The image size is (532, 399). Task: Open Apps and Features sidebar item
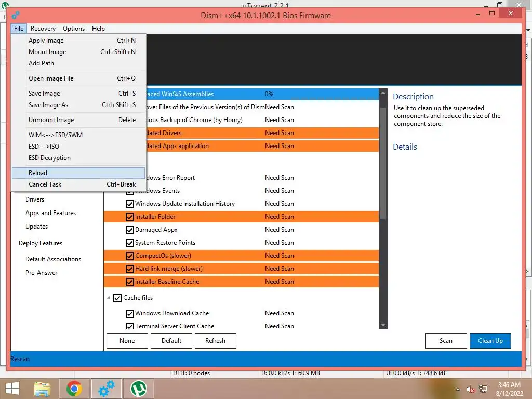(50, 213)
